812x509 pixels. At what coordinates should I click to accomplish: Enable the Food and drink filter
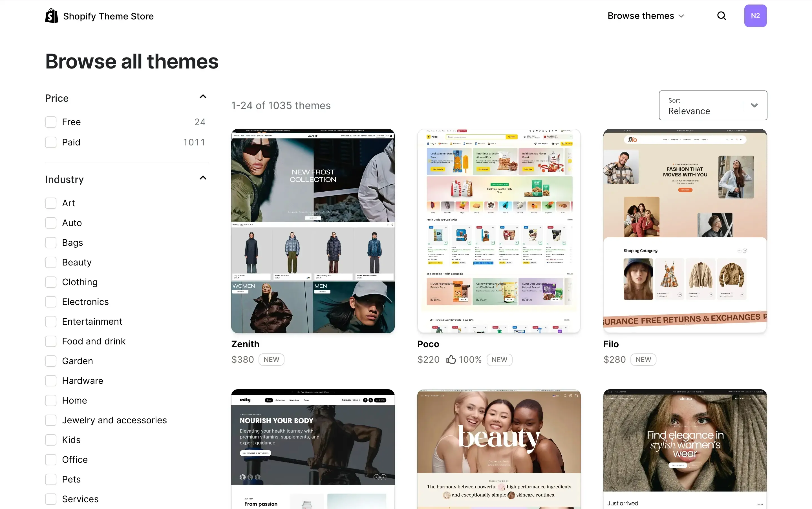(50, 341)
